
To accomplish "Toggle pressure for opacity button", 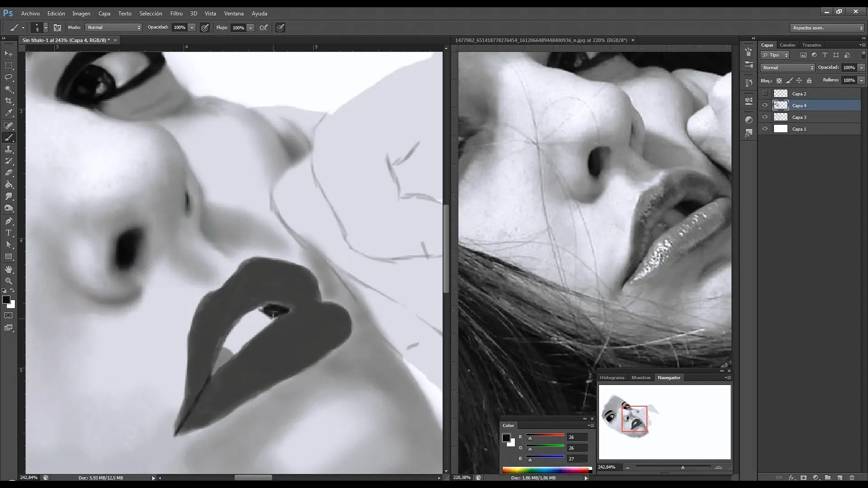I will (x=205, y=28).
